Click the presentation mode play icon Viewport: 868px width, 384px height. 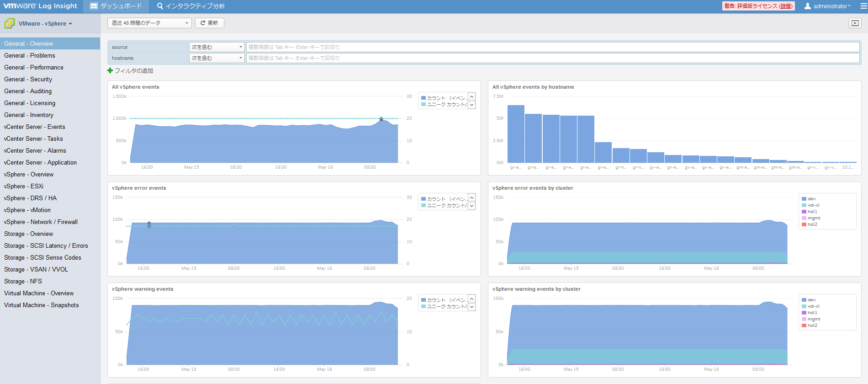click(855, 23)
